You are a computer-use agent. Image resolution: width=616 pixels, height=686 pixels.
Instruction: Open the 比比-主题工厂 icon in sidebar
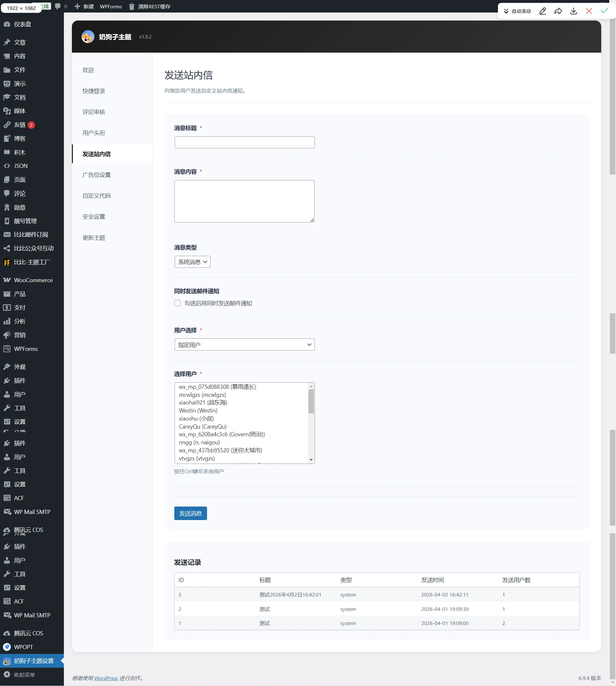point(7,262)
